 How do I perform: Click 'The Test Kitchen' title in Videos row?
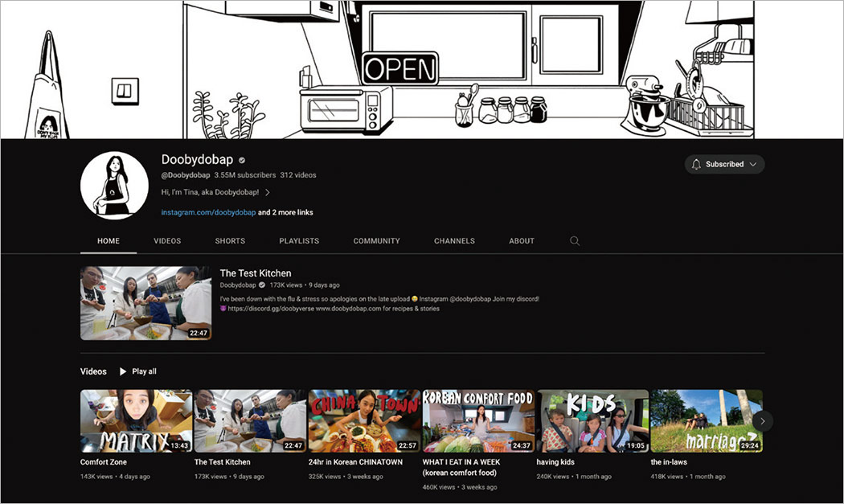pos(223,462)
